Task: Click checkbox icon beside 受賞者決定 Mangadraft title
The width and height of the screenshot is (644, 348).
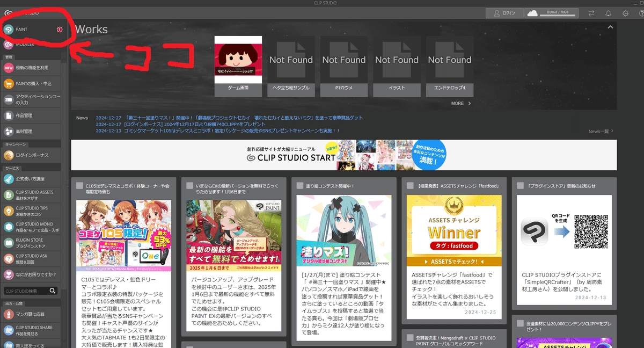Action: coord(411,338)
